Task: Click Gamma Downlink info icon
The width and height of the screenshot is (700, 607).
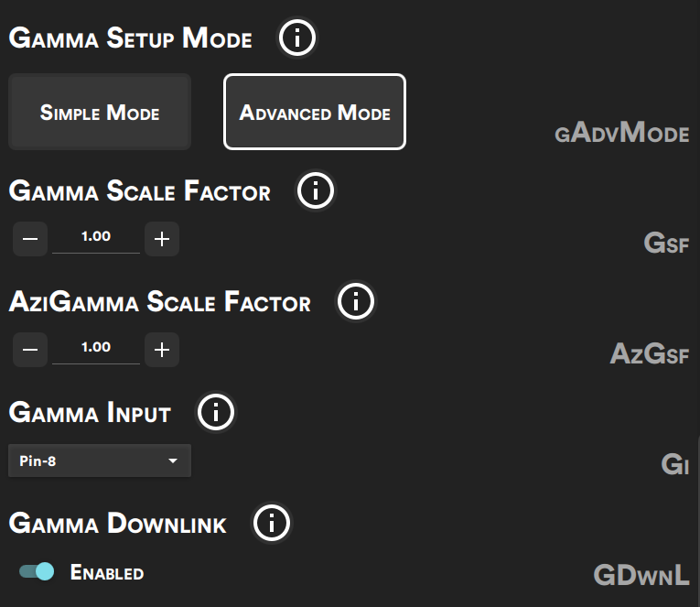Action: point(272,523)
